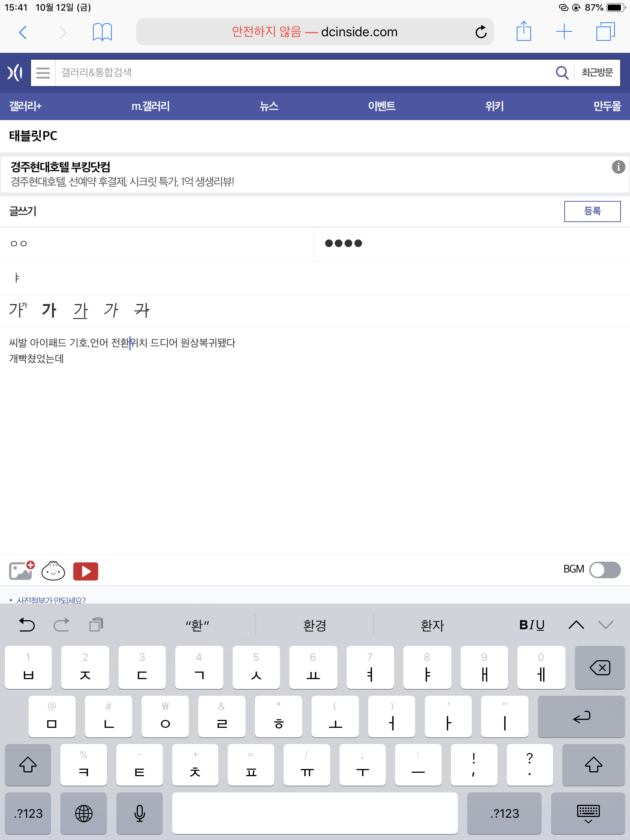The height and width of the screenshot is (840, 630).
Task: Tap the paste clipboard icon
Action: coord(96,625)
